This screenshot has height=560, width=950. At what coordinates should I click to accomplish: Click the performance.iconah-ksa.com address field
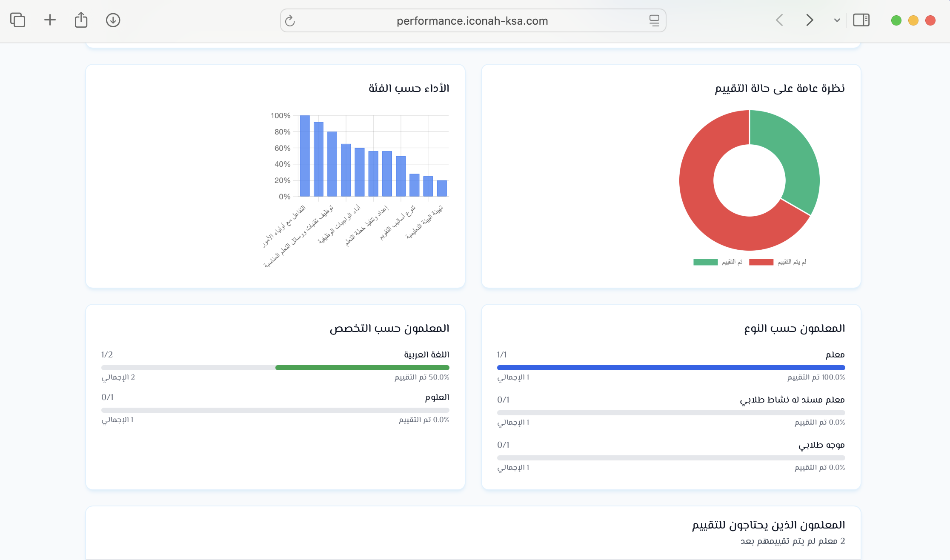tap(472, 21)
